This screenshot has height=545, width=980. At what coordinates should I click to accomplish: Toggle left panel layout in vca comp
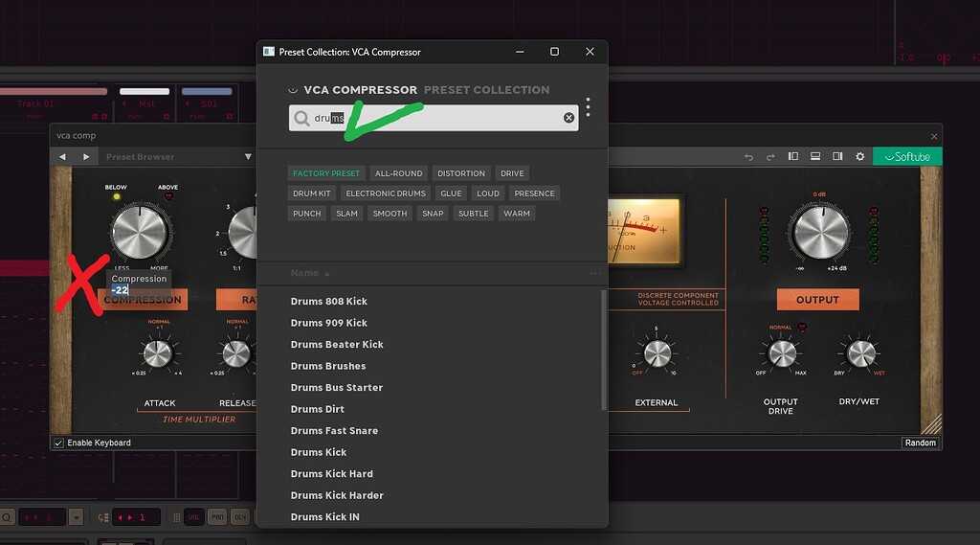click(793, 156)
